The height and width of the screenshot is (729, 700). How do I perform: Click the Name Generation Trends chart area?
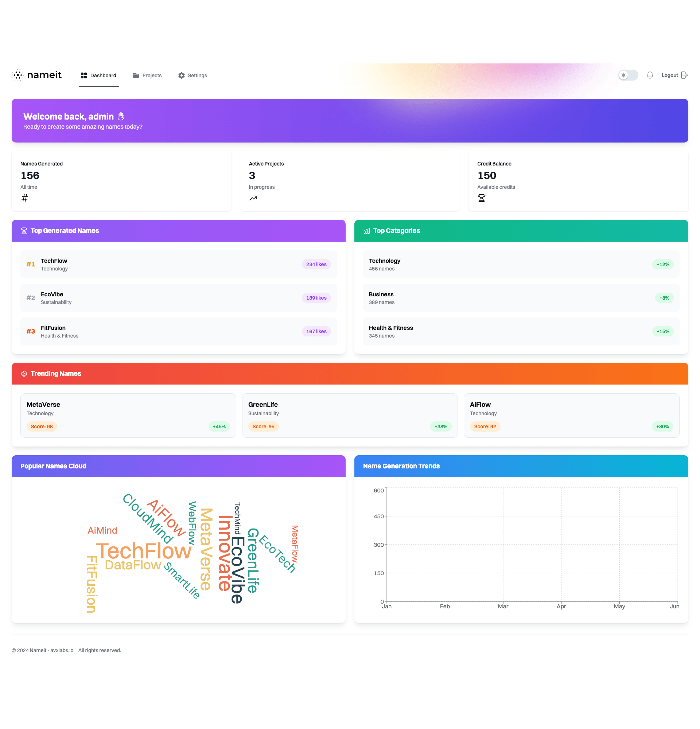click(x=522, y=547)
